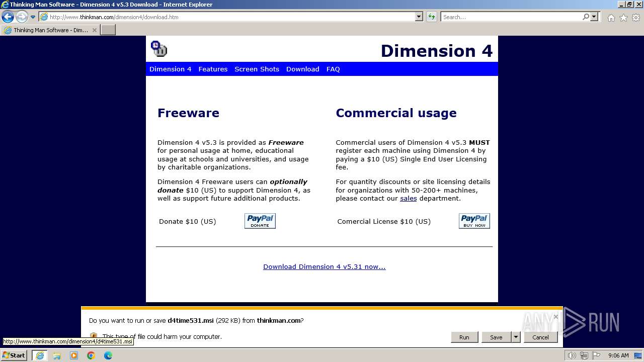
Task: Click the browser Forward arrow button
Action: click(x=22, y=17)
